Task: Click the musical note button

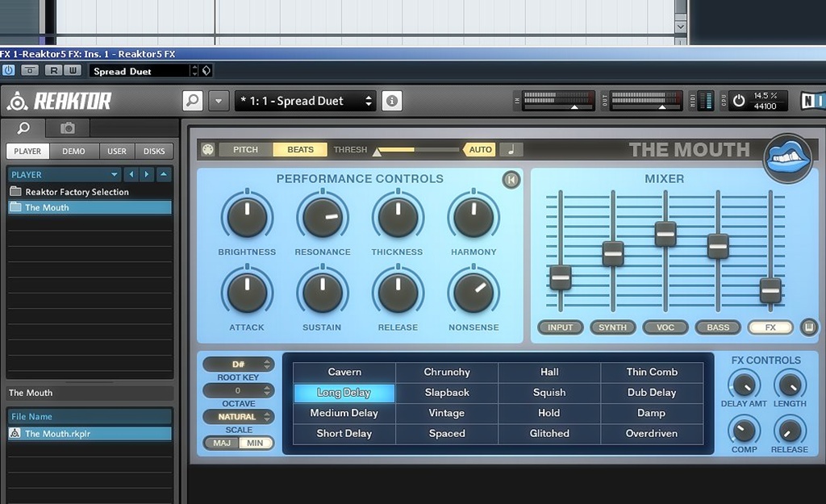Action: click(511, 149)
